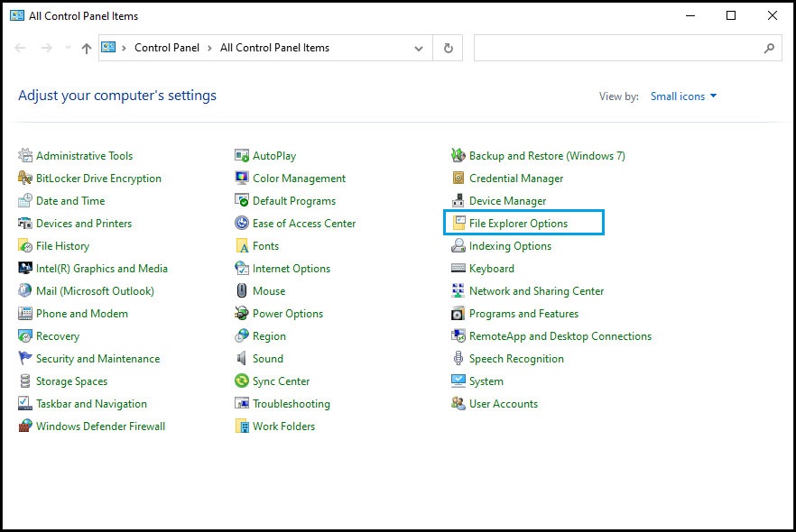This screenshot has height=532, width=796.
Task: Open the View by Small icons dropdown
Action: [x=683, y=96]
